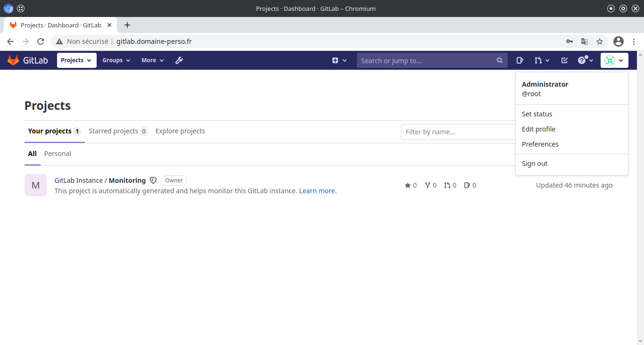Open the Monitoring project link
Viewport: 644px width, 345px height.
tap(127, 181)
